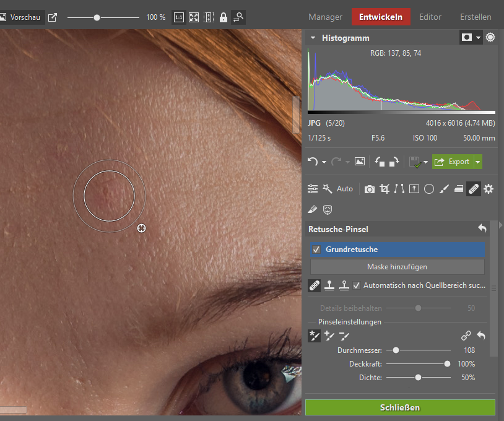Set zoom to 1:1 actual size
The width and height of the screenshot is (504, 421).
[x=179, y=17]
